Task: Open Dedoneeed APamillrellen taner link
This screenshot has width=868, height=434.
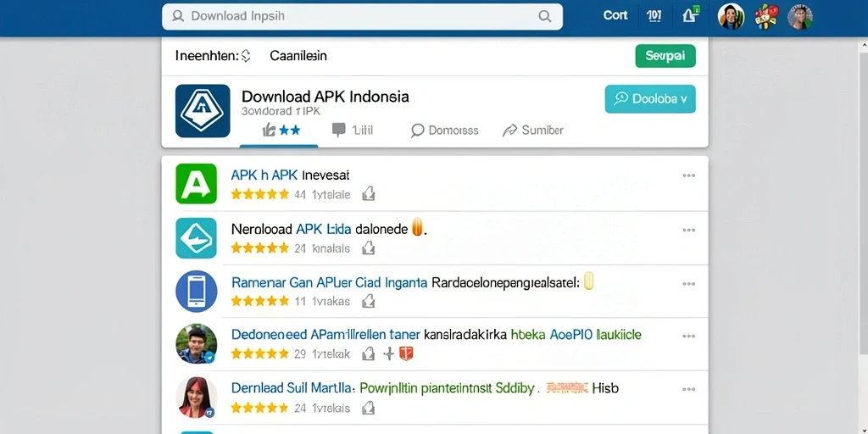Action: (x=325, y=335)
